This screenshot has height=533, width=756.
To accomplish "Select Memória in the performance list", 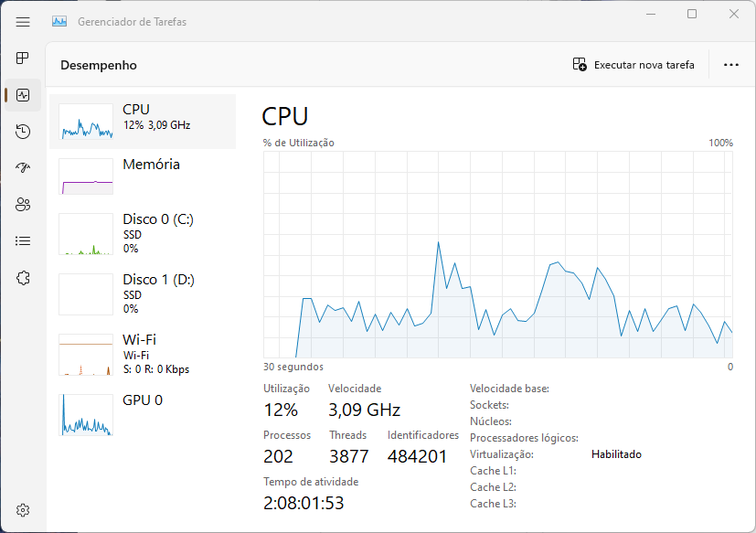I will (x=143, y=176).
